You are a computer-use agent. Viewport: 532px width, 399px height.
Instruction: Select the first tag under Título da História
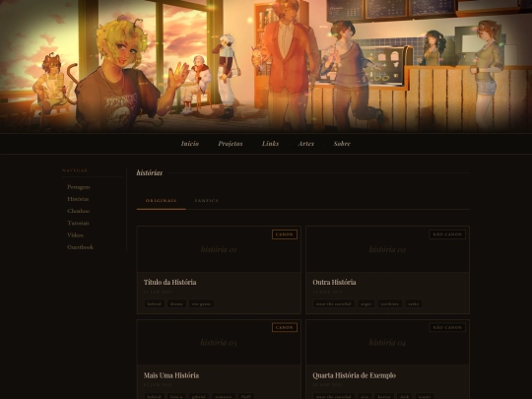pyautogui.click(x=155, y=303)
